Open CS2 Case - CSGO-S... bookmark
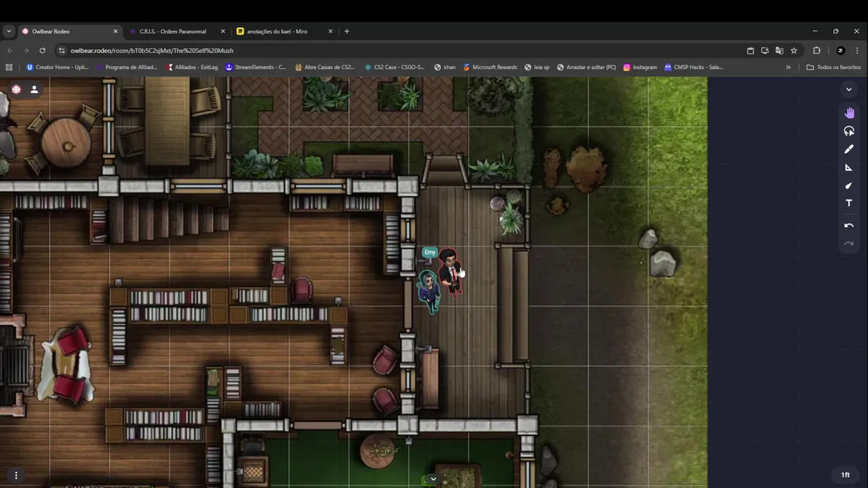 tap(395, 67)
